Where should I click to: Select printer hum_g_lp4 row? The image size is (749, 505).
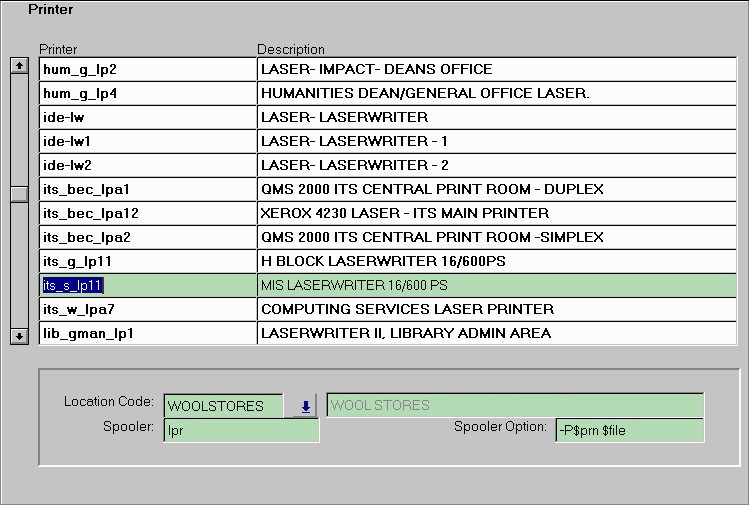pyautogui.click(x=147, y=94)
